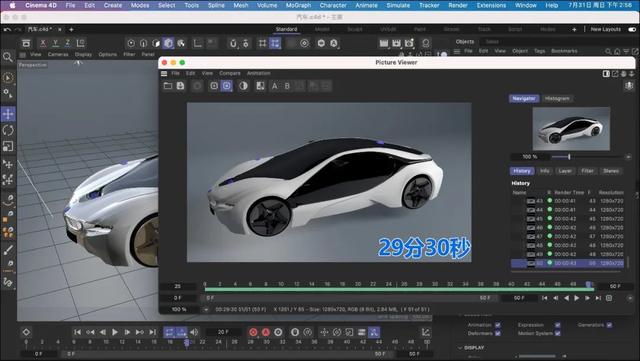Click the Open folder icon in Picture Viewer

(x=168, y=86)
